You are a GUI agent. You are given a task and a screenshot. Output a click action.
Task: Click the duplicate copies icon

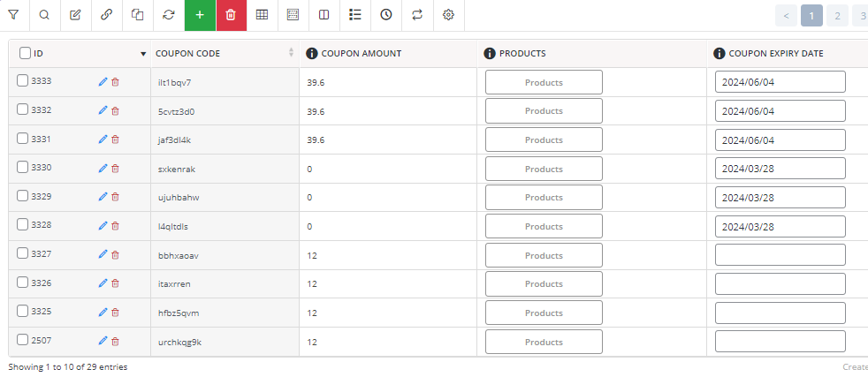(x=137, y=16)
